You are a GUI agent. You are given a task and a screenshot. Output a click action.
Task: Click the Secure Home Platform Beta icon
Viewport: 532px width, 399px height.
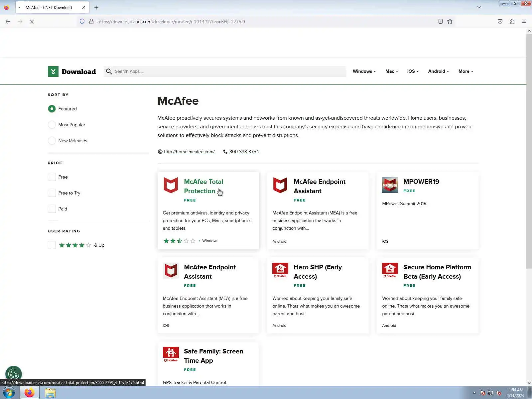tap(390, 271)
